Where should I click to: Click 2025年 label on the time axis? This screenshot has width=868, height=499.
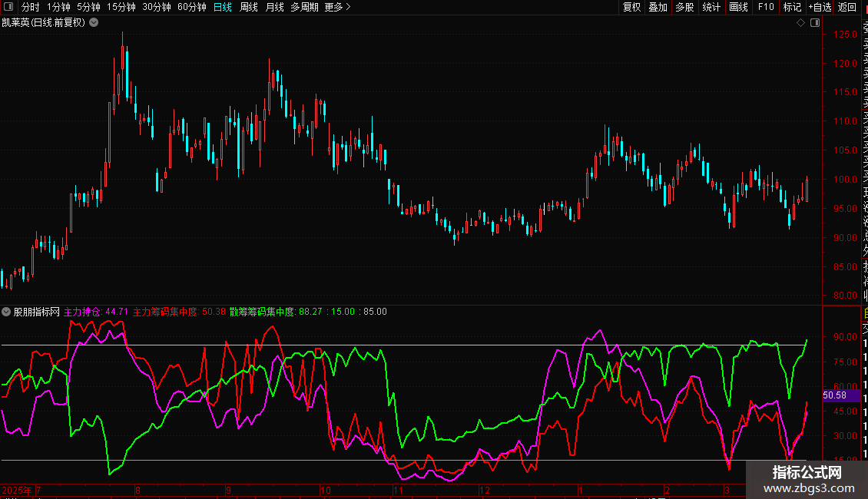click(17, 490)
